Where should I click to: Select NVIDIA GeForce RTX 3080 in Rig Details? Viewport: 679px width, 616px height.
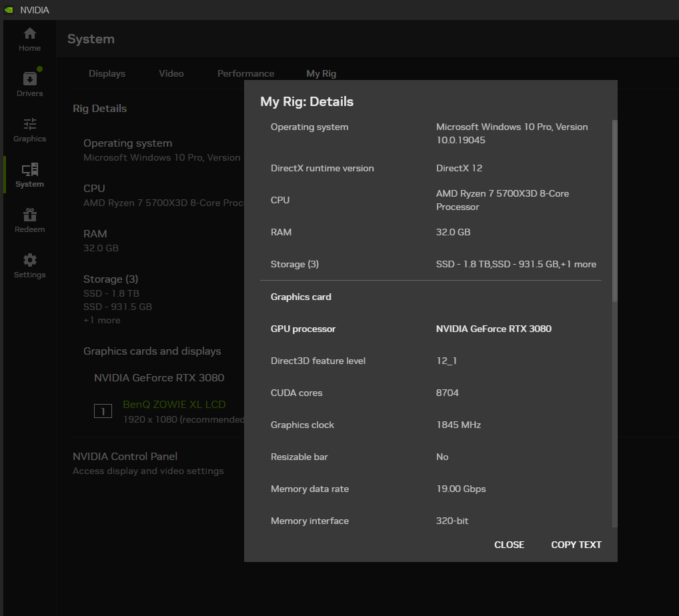(159, 378)
